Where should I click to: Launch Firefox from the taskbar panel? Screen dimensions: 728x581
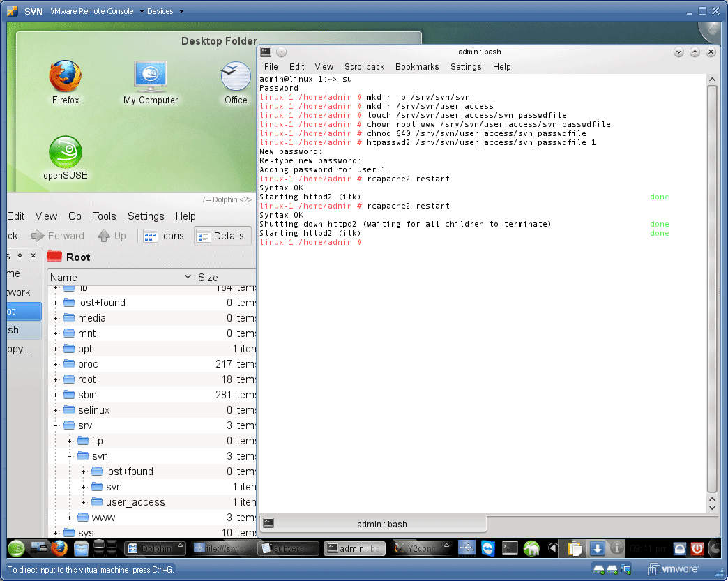(x=59, y=548)
